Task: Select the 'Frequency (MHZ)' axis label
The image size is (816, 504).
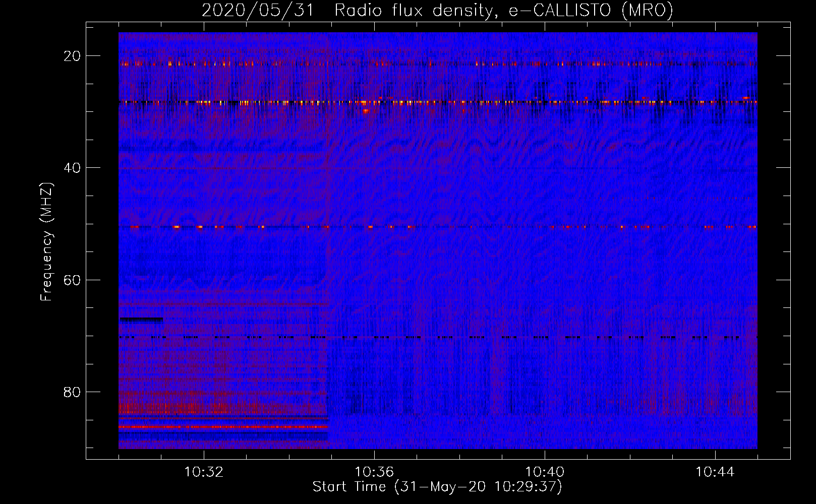Action: tap(46, 242)
